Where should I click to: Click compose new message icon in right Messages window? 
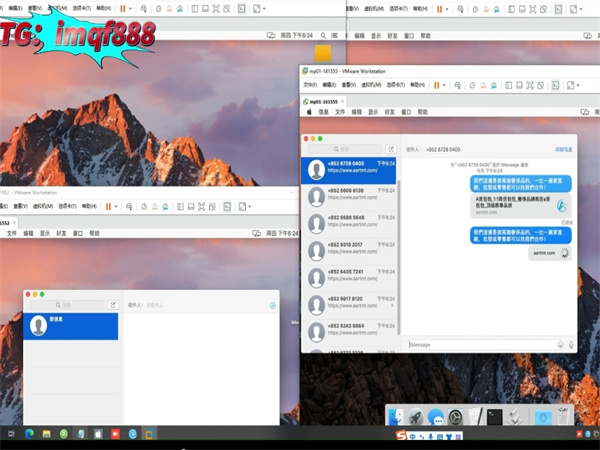(391, 149)
